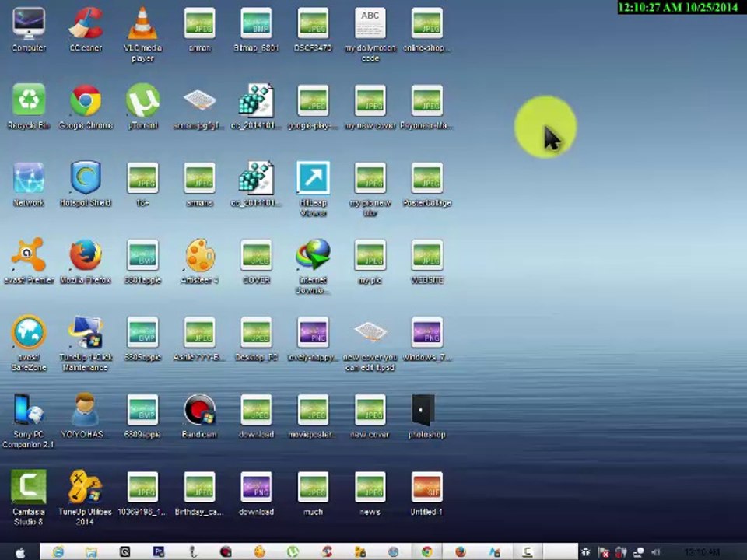747x560 pixels.
Task: Select the Desktop_PC JPEG file
Action: click(256, 339)
